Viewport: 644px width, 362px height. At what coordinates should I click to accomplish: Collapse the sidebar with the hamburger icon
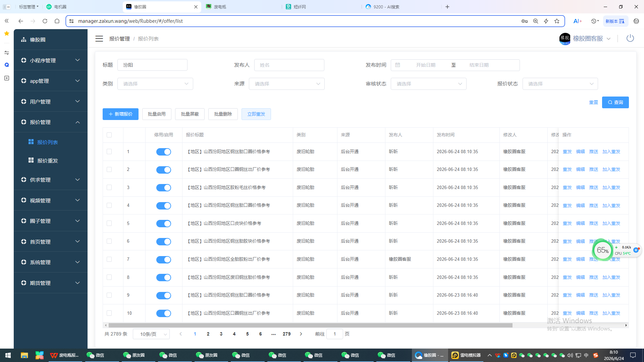tap(99, 39)
